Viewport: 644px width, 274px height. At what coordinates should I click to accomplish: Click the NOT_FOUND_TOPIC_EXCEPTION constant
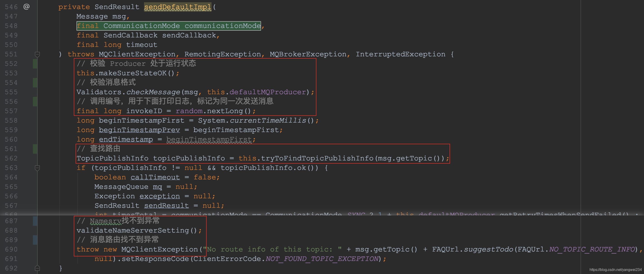[x=322, y=259]
